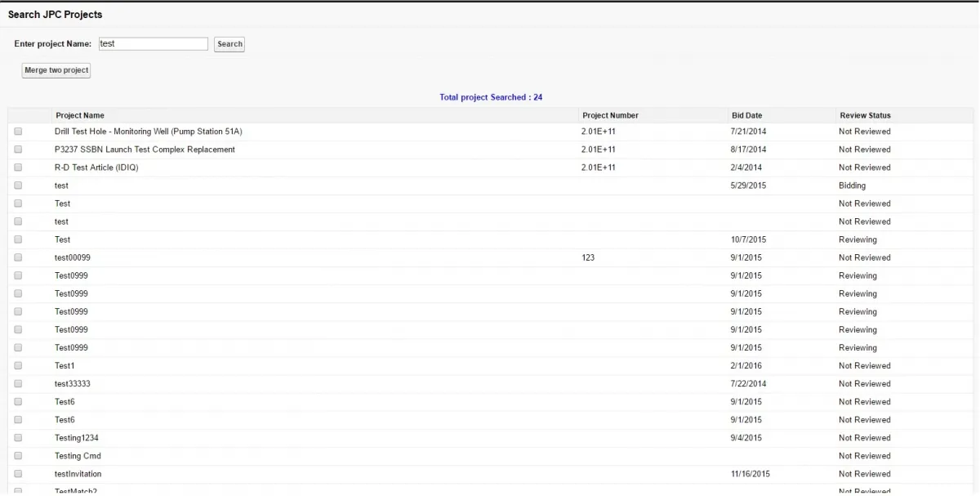This screenshot has width=980, height=496.
Task: Click the 2/1/2016 bid date
Action: pos(746,366)
